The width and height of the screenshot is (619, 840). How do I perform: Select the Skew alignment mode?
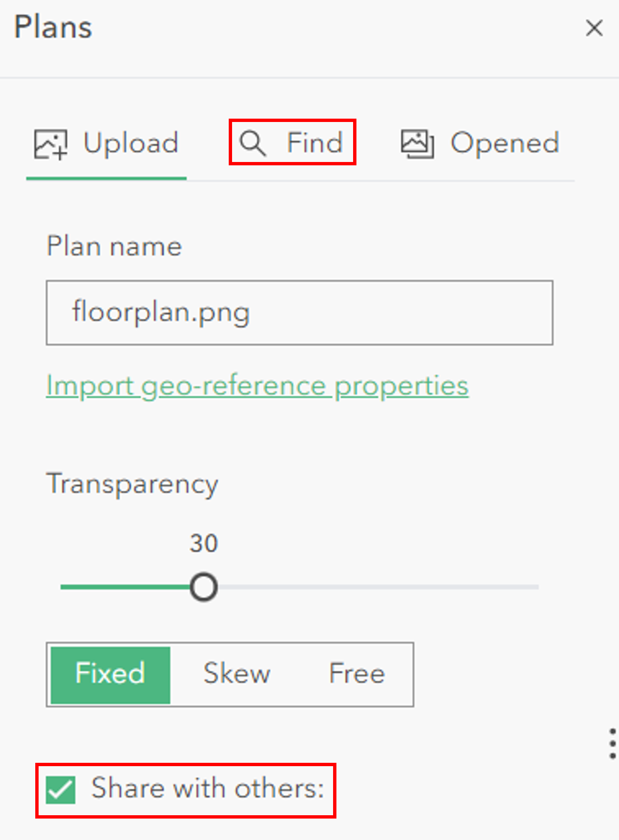coord(237,673)
